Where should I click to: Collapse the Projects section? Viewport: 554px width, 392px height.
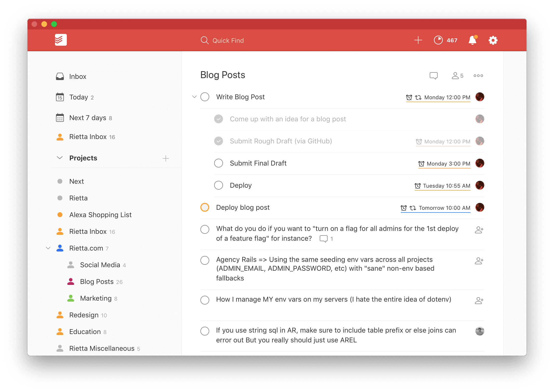click(x=60, y=158)
